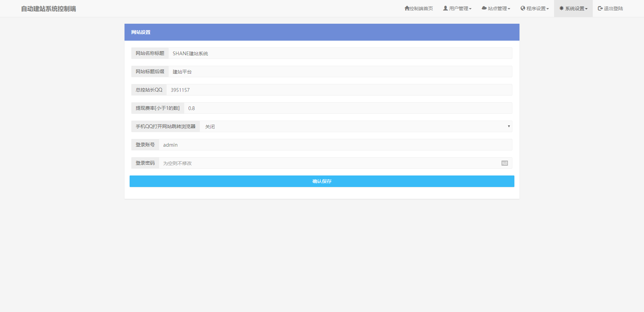Click the asterisk icon for 系统设置
The width and height of the screenshot is (644, 312).
(x=562, y=8)
